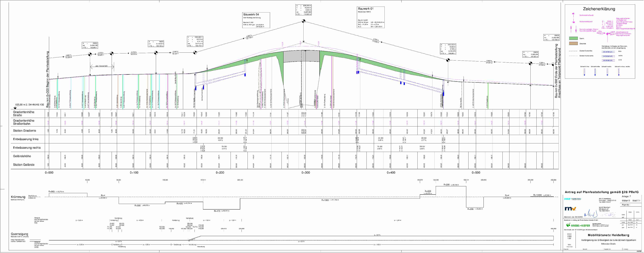Viewport: 644px width, 253px height.
Task: Click the 0+300 station label
Action: click(x=306, y=173)
